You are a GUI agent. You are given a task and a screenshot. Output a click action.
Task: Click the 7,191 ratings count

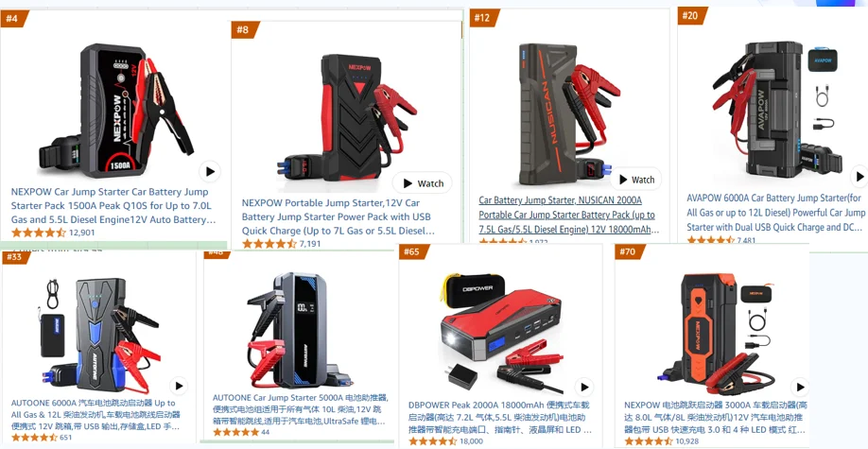click(x=310, y=244)
